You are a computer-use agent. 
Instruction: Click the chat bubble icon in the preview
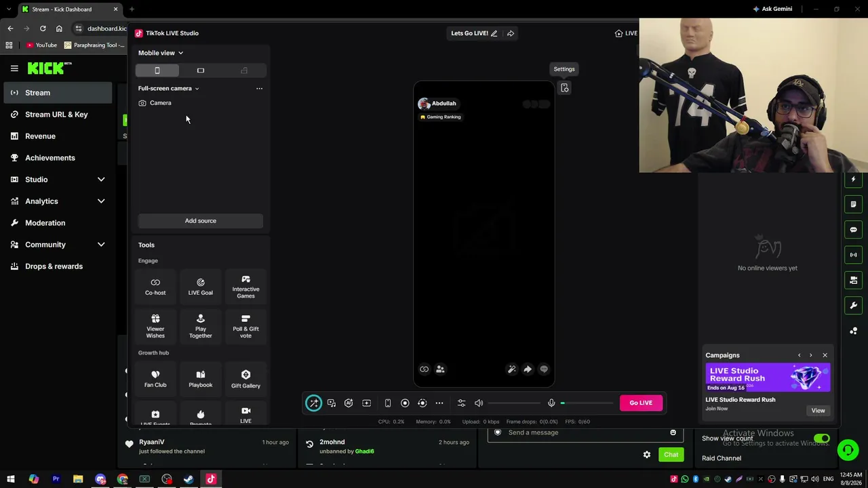544,369
